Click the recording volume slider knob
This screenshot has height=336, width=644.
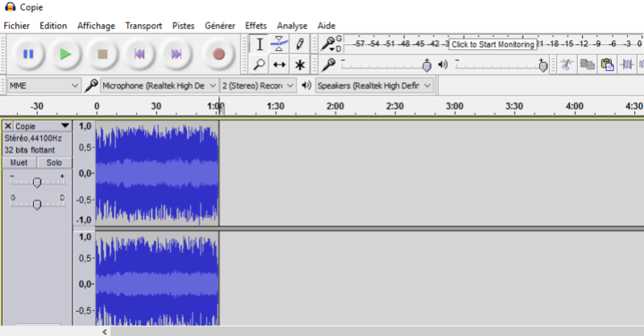point(427,65)
